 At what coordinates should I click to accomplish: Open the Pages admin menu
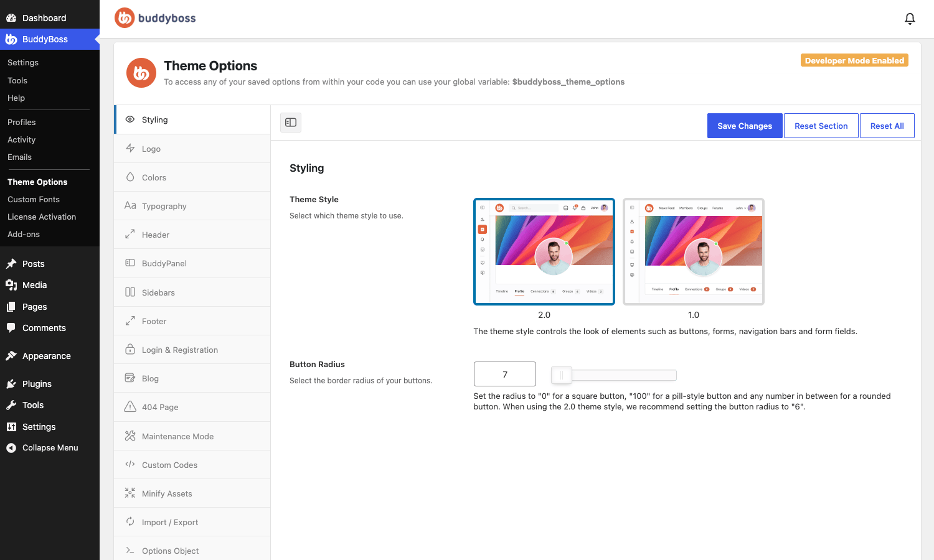(50, 307)
